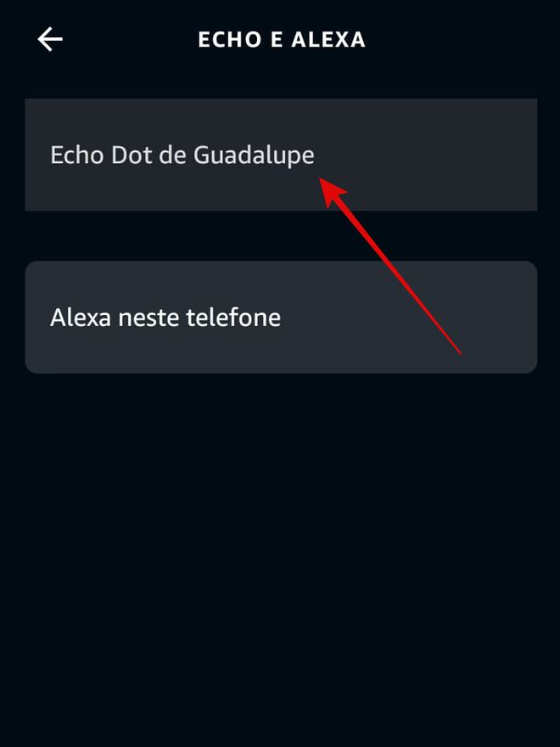The width and height of the screenshot is (560, 747).
Task: Tap the back arrow icon
Action: click(50, 39)
